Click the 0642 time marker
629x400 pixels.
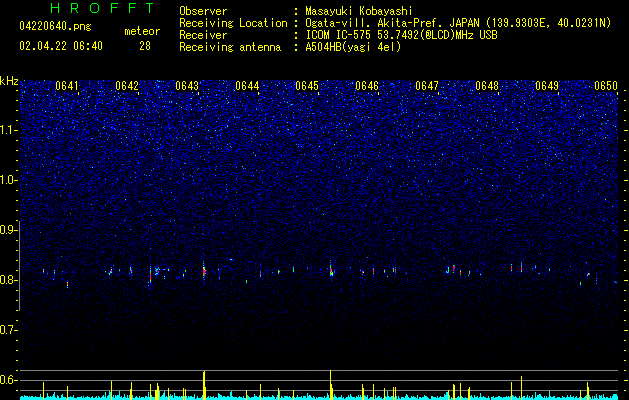pyautogui.click(x=127, y=86)
